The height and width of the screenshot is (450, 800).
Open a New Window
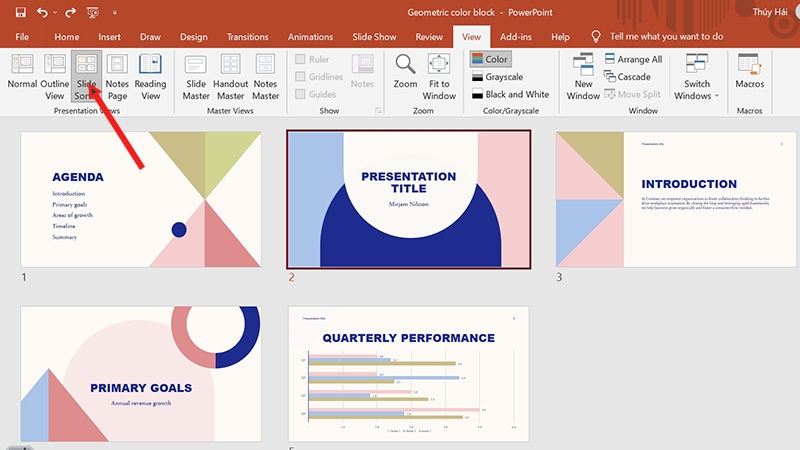click(583, 76)
